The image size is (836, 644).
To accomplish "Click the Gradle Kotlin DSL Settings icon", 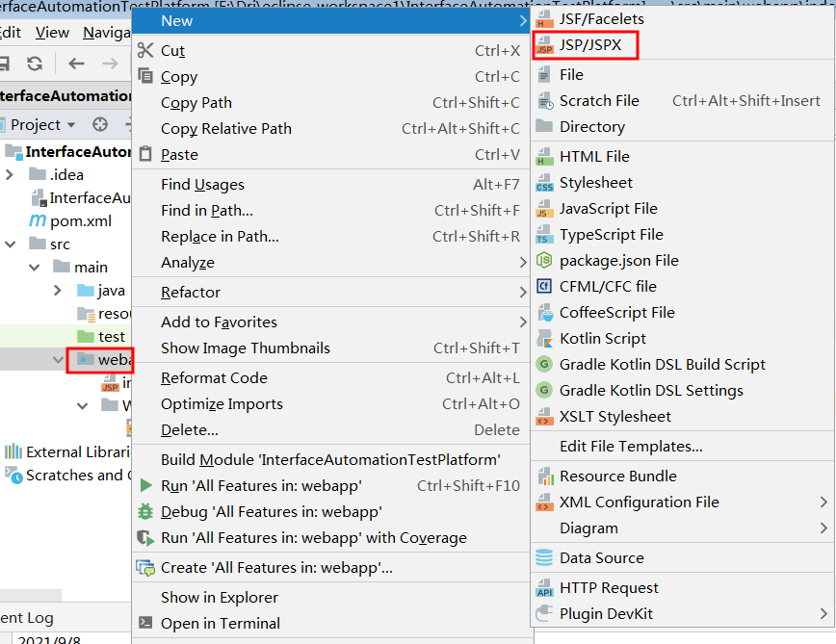I will click(x=544, y=391).
